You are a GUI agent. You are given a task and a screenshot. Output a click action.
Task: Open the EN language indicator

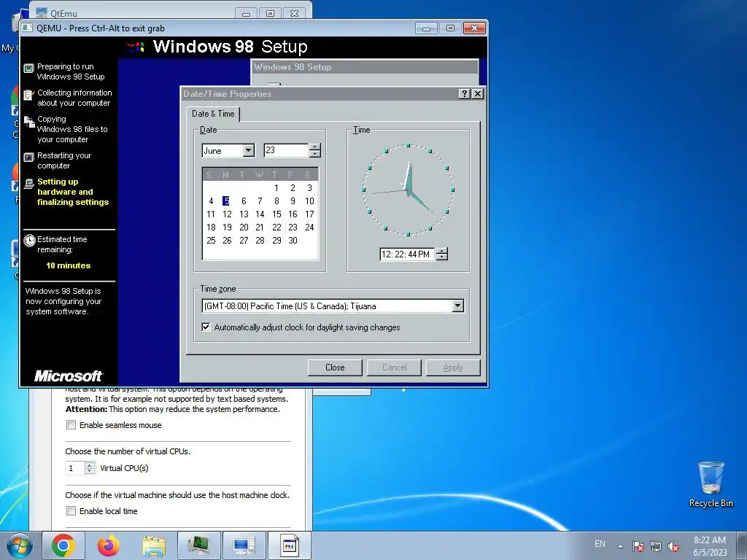pos(600,544)
